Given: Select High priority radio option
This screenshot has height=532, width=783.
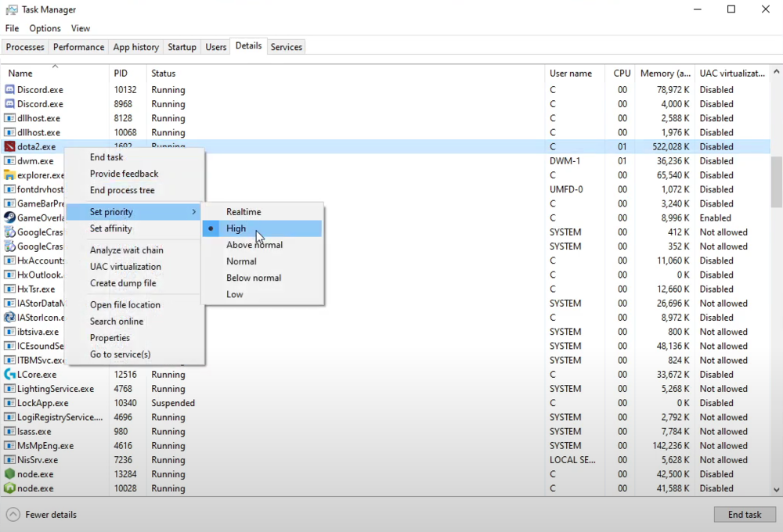Looking at the screenshot, I should [236, 228].
